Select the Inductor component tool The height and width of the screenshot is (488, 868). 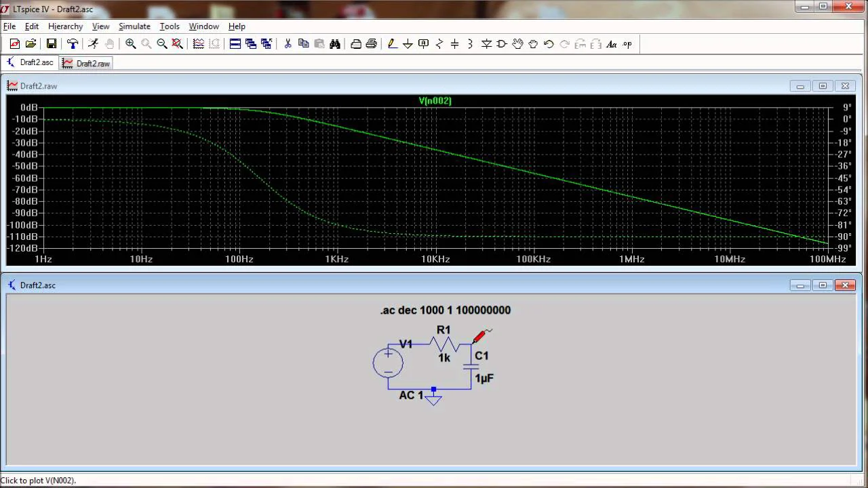[x=471, y=44]
